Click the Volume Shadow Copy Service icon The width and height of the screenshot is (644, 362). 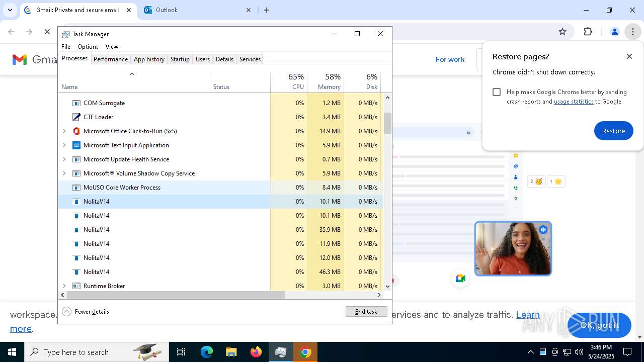pos(76,173)
